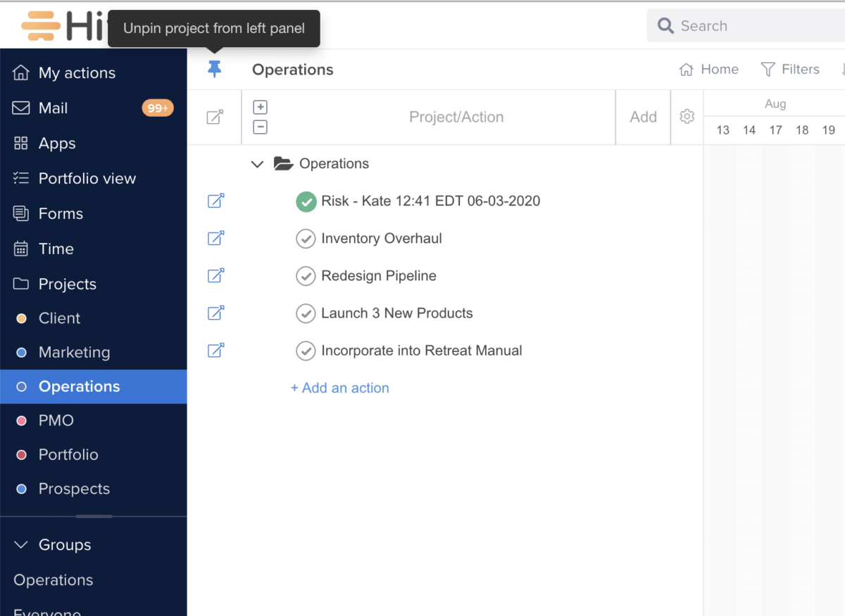Screen dimensions: 845x616
Task: Check off Incorporate into Retreat Manual
Action: pyautogui.click(x=306, y=351)
